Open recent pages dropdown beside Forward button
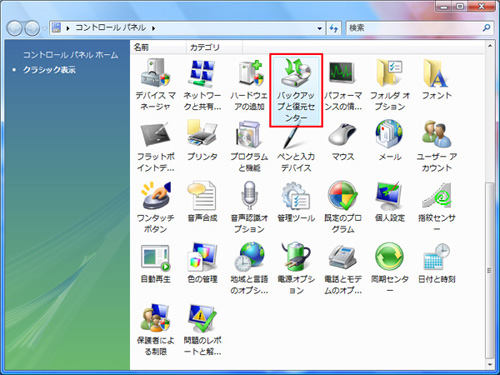Viewport: 500px width, 375px height. point(44,29)
